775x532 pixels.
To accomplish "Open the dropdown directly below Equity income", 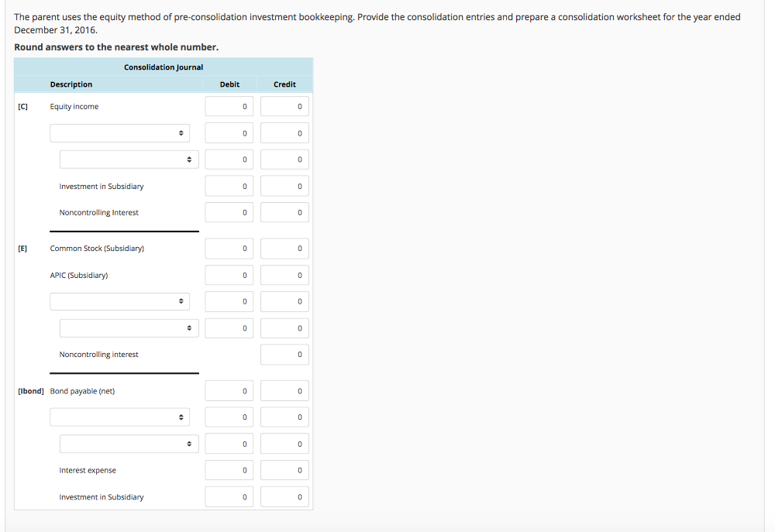I will [x=119, y=133].
